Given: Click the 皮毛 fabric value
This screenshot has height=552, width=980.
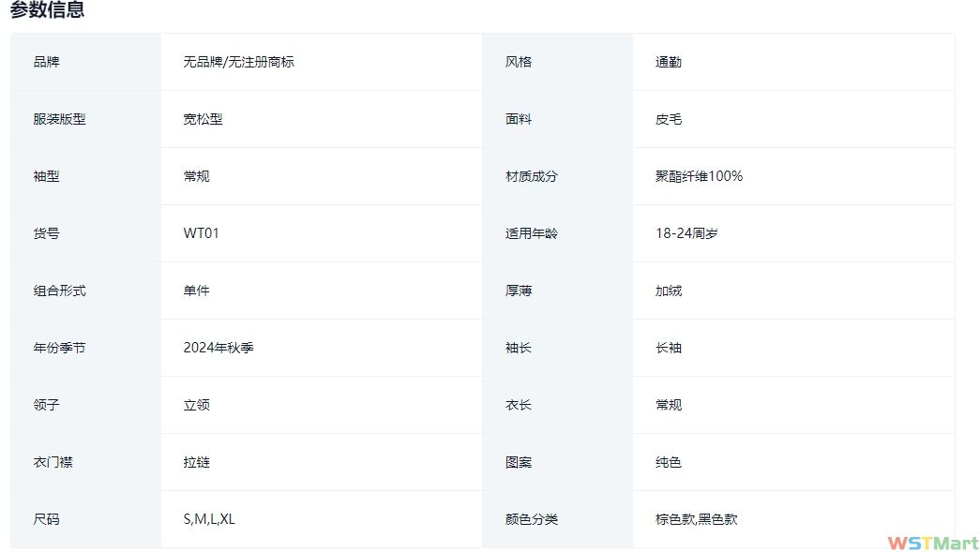Looking at the screenshot, I should [x=669, y=119].
